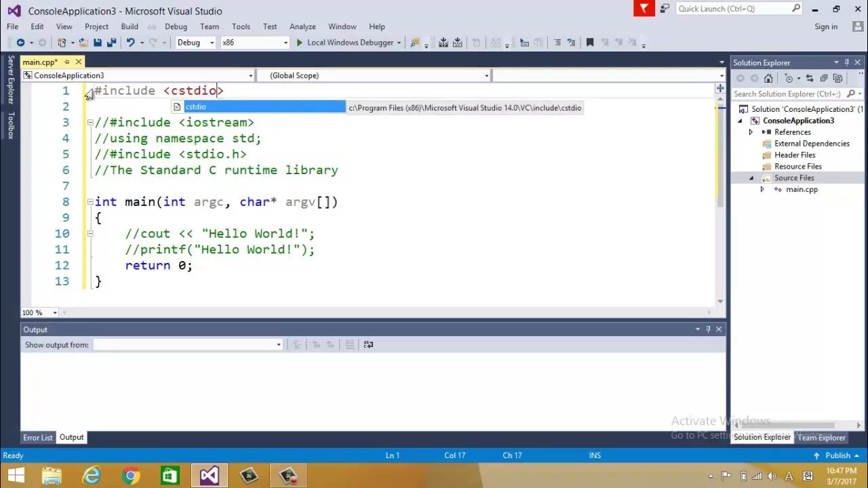Close the main.cpp editor tab
Image resolution: width=868 pixels, height=488 pixels.
(x=79, y=62)
